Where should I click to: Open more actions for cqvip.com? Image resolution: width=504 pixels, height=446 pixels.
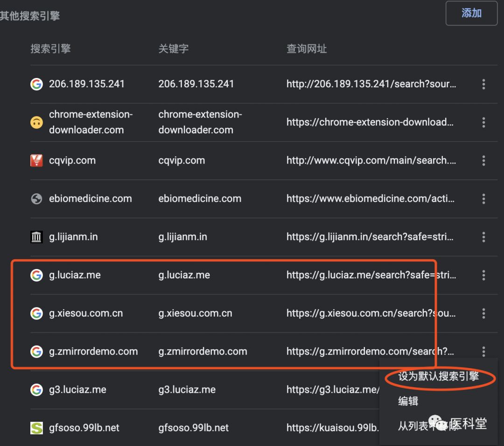(x=483, y=161)
